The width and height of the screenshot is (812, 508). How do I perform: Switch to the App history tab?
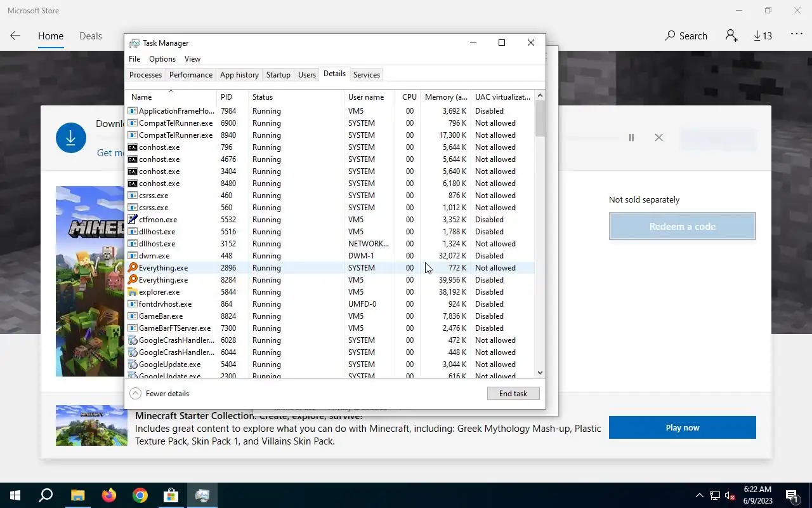coord(239,75)
